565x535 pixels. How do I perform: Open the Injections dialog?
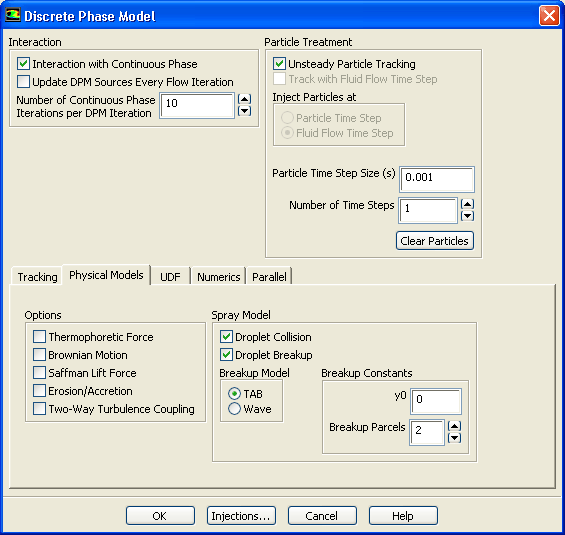click(241, 516)
